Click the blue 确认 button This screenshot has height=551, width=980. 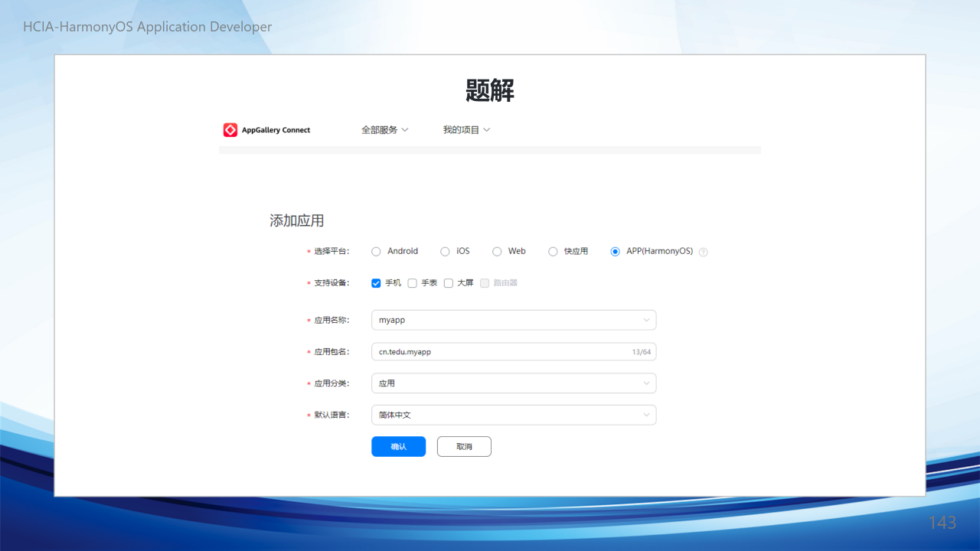398,446
